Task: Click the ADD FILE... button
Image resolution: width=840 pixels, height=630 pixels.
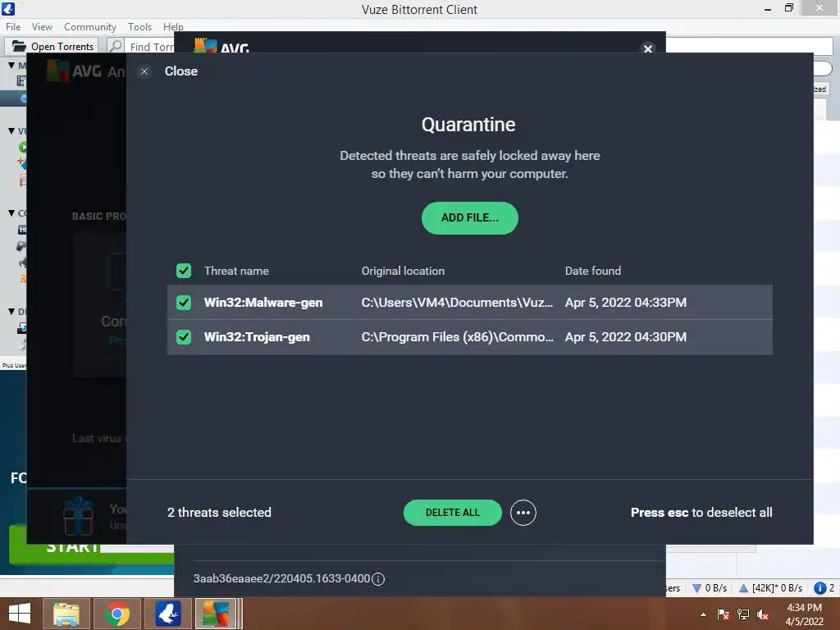Action: coord(470,218)
